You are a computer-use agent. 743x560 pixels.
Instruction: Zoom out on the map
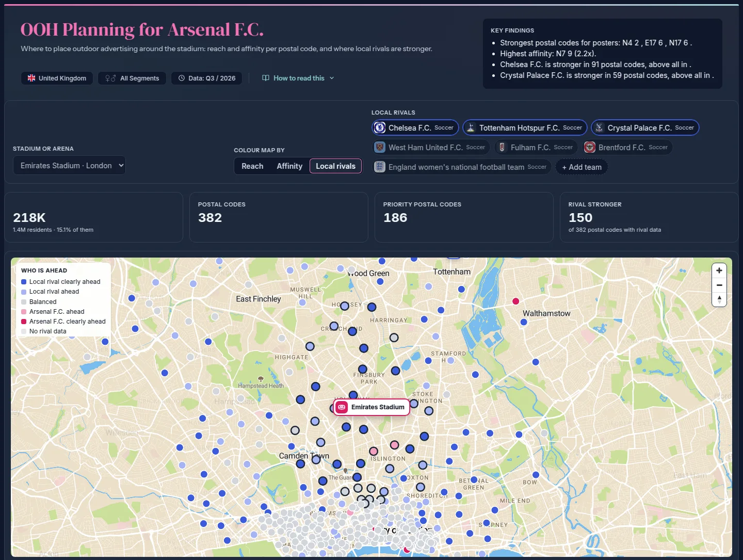pos(719,285)
